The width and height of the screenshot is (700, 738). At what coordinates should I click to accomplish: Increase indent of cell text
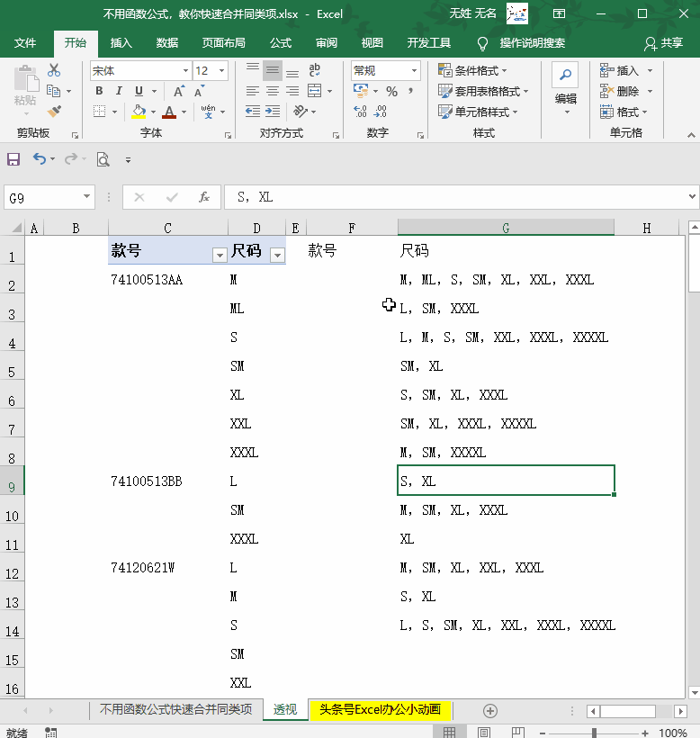273,112
